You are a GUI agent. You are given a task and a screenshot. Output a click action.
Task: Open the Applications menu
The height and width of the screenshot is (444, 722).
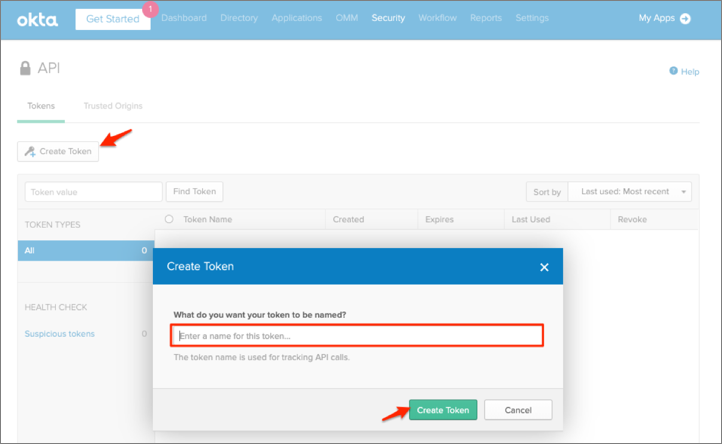(x=297, y=18)
